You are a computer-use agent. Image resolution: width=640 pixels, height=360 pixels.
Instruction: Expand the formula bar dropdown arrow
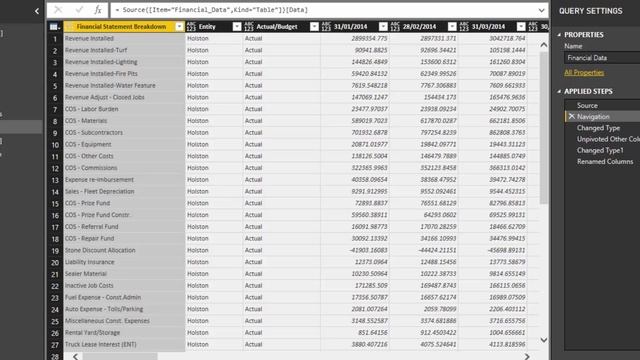click(541, 10)
